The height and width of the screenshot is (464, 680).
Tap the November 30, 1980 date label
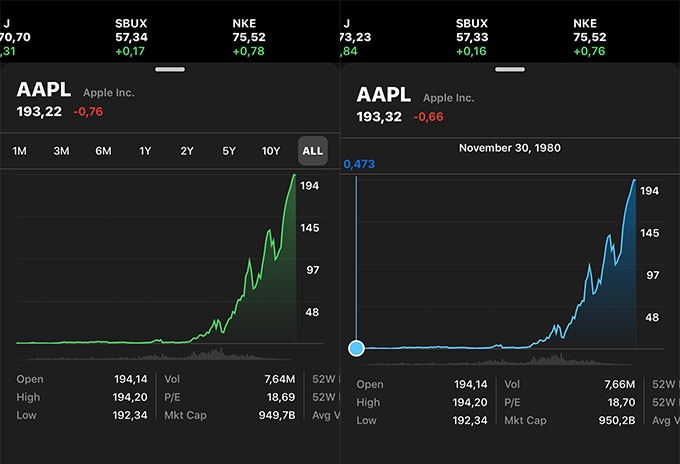[510, 148]
